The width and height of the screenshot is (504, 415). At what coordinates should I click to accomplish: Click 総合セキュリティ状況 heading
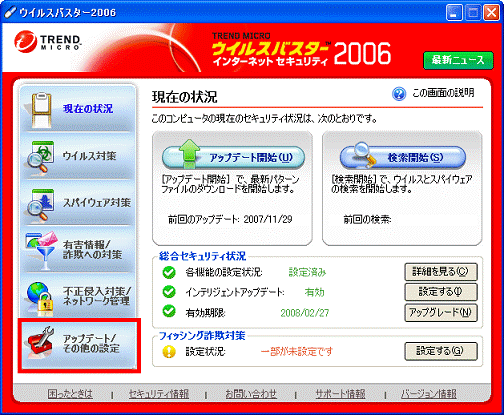202,256
